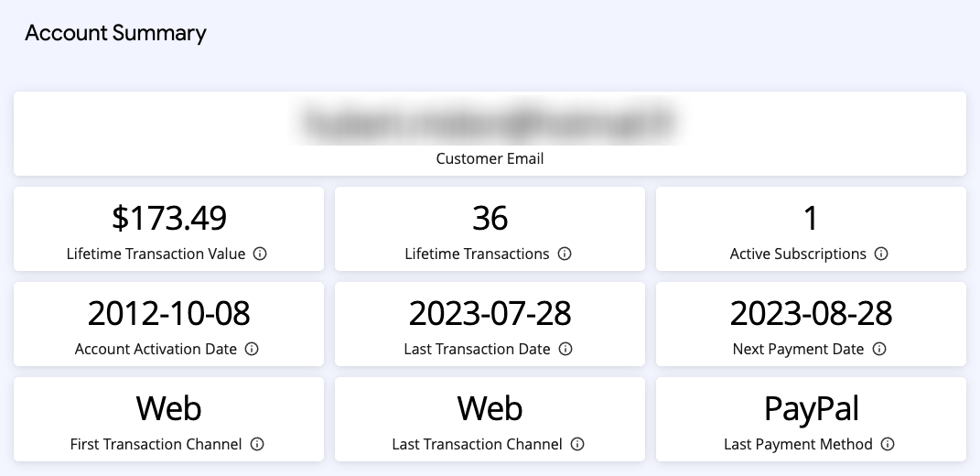This screenshot has height=476, width=980.
Task: Click info icon beside Last Payment Method
Action: point(888,443)
